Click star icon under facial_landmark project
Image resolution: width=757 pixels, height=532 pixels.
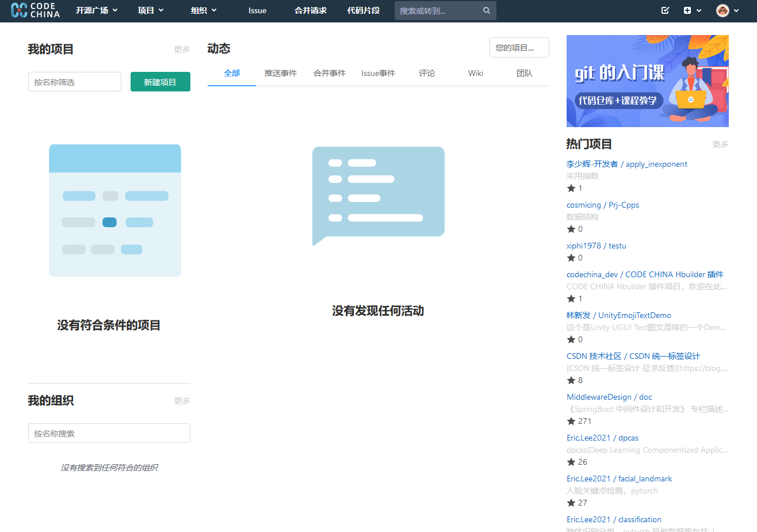click(571, 503)
